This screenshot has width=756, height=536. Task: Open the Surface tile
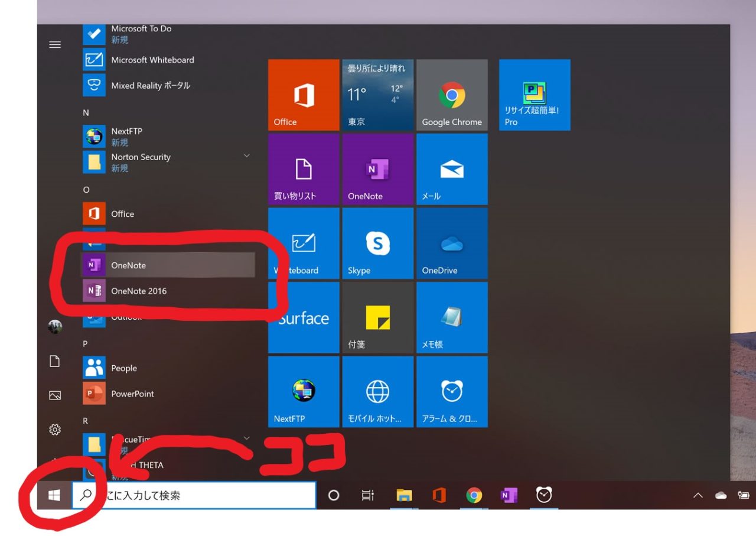(x=304, y=318)
